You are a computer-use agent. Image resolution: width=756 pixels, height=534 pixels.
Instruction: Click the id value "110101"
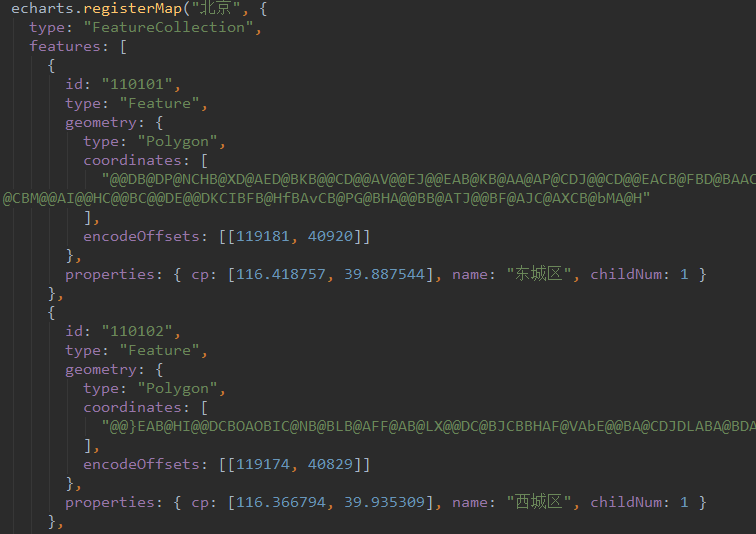[x=137, y=84]
